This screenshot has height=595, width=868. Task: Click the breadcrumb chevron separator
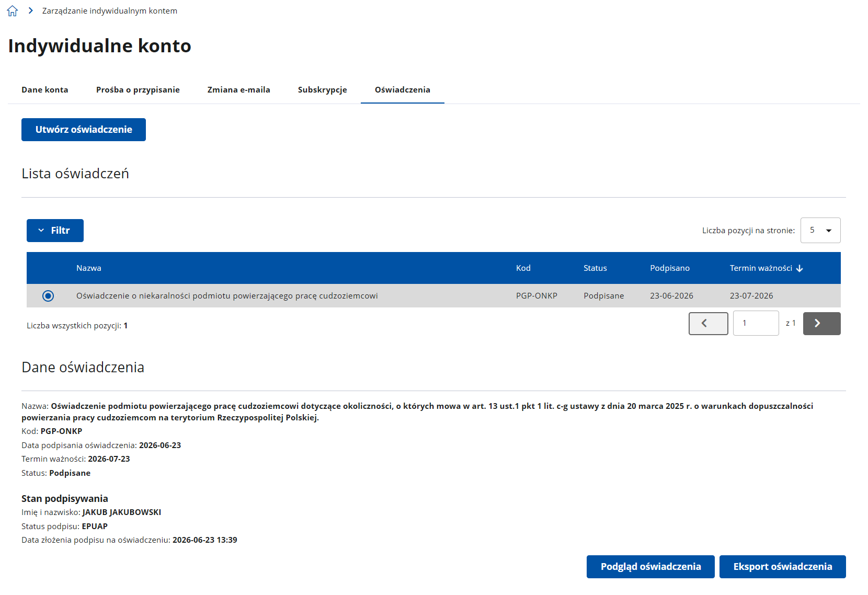(31, 10)
